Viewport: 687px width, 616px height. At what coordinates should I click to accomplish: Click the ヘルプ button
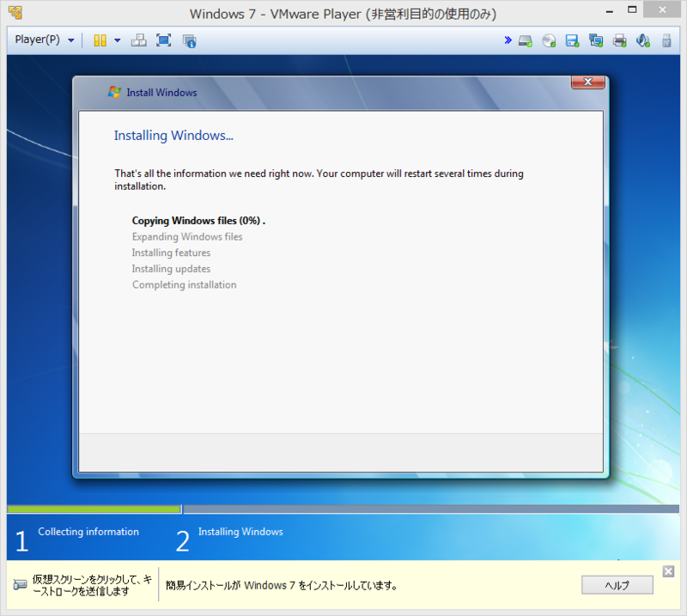(617, 585)
